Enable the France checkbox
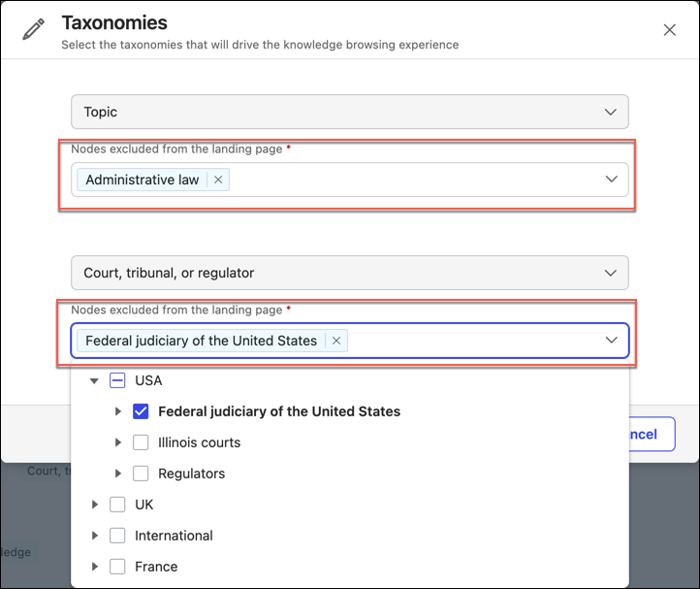Screen dimensions: 700x589 click(118, 567)
